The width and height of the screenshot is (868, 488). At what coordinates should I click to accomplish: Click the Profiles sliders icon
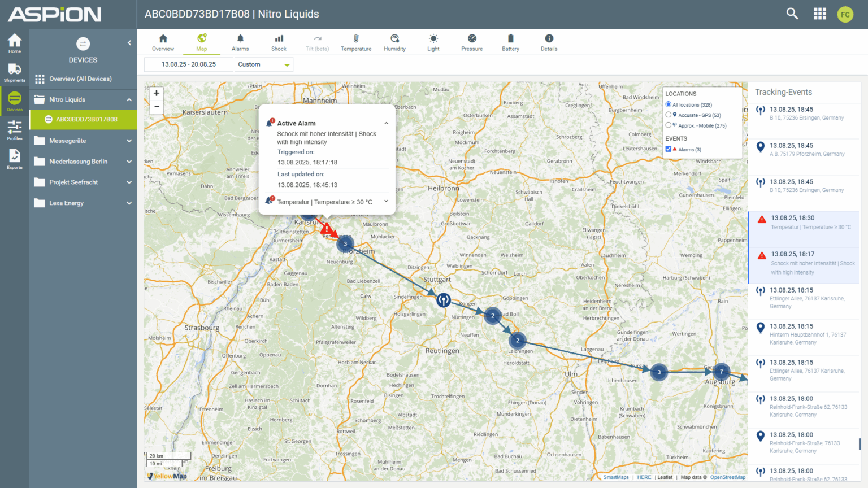tap(15, 130)
